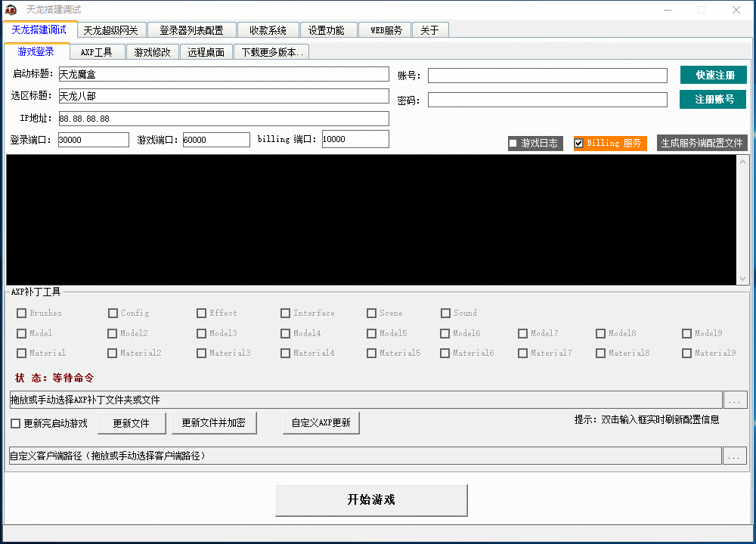Switch to AXP工具 sub-tab
Image resolution: width=756 pixels, height=544 pixels.
[x=97, y=52]
